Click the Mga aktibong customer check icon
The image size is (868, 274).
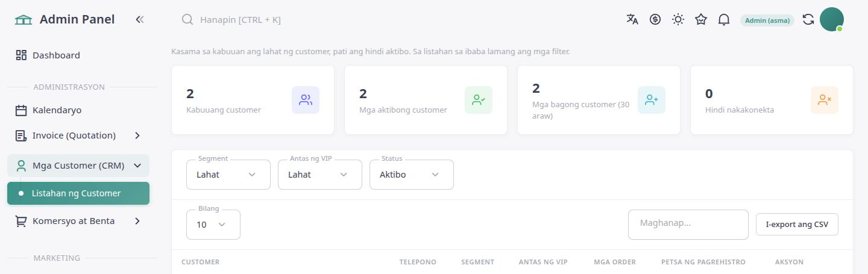[x=479, y=100]
